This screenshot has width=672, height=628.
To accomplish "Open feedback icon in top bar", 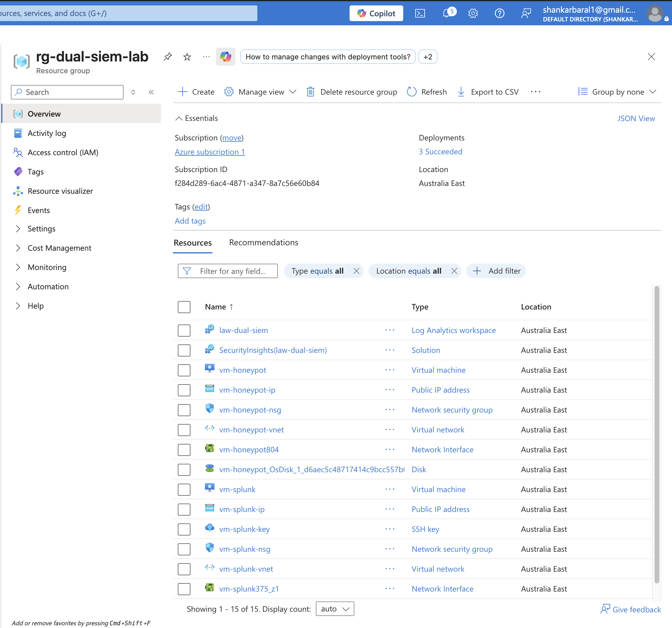I will pos(526,14).
